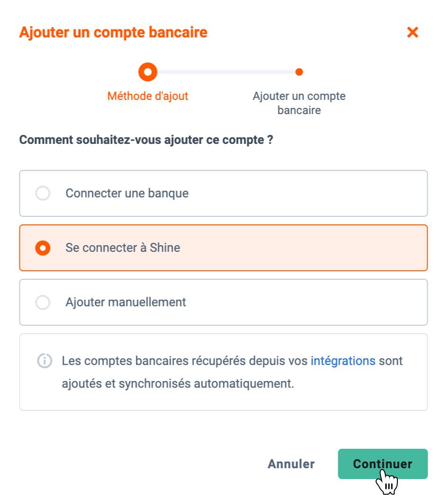
Task: Select the Ajouter un compte bancaire step label
Action: [299, 103]
